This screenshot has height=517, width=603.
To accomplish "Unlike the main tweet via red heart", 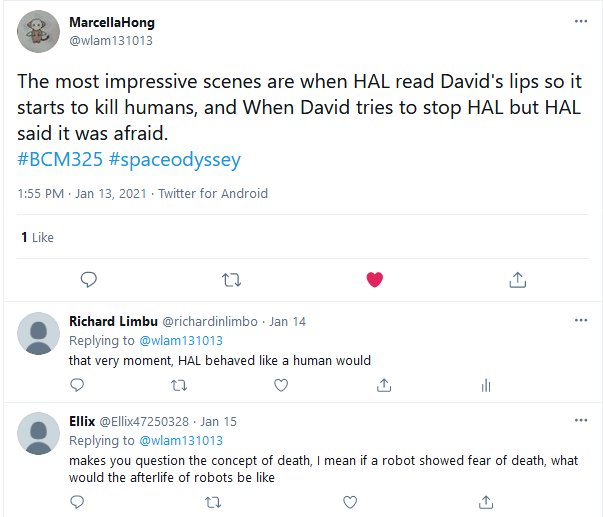I will 375,279.
